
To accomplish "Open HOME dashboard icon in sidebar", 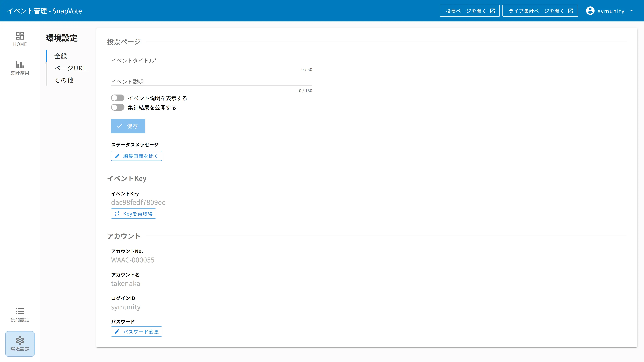I will [x=20, y=36].
